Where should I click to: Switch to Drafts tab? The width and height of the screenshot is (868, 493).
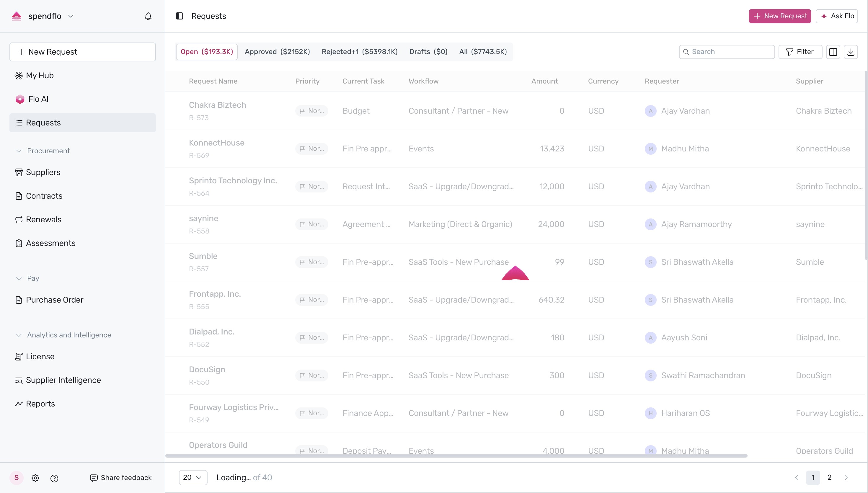click(x=428, y=52)
